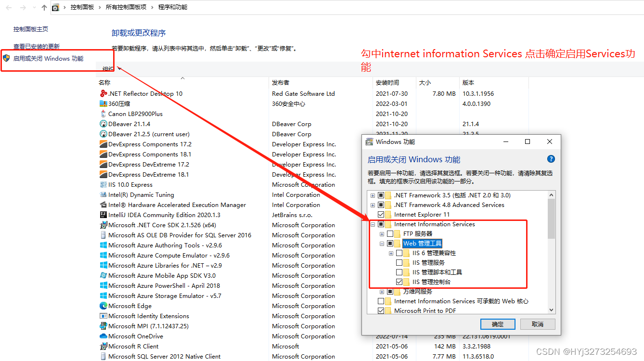Open dropdown after 所有控制面板项 in breadcrumb
Image resolution: width=644 pixels, height=361 pixels.
153,7
